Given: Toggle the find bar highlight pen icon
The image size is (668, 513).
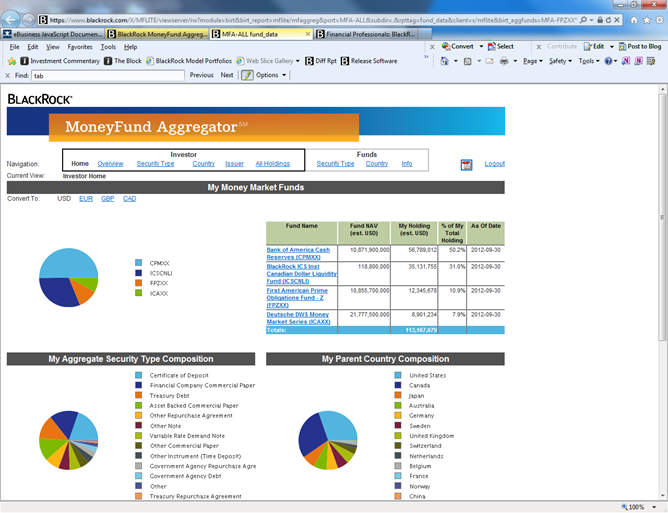Looking at the screenshot, I should [x=247, y=75].
